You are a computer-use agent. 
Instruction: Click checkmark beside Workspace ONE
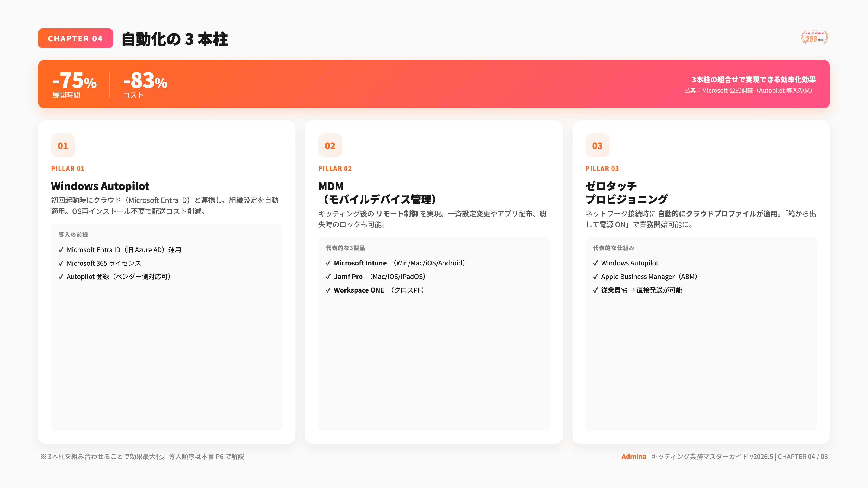pyautogui.click(x=328, y=290)
